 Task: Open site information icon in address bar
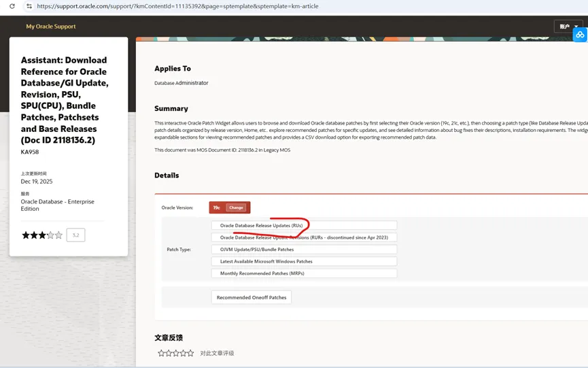pyautogui.click(x=29, y=6)
